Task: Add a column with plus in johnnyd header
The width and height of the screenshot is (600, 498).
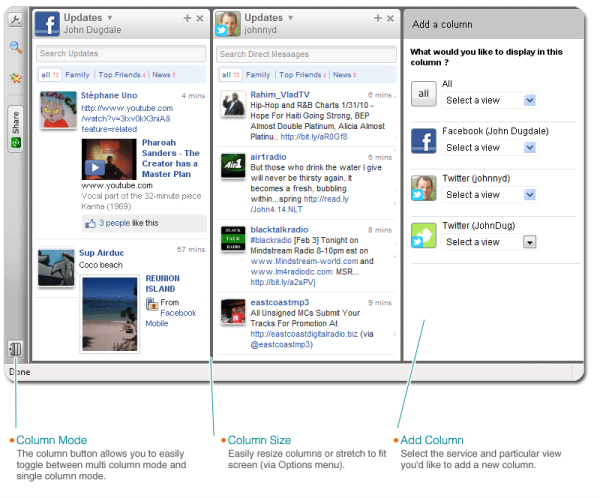Action: pyautogui.click(x=378, y=18)
